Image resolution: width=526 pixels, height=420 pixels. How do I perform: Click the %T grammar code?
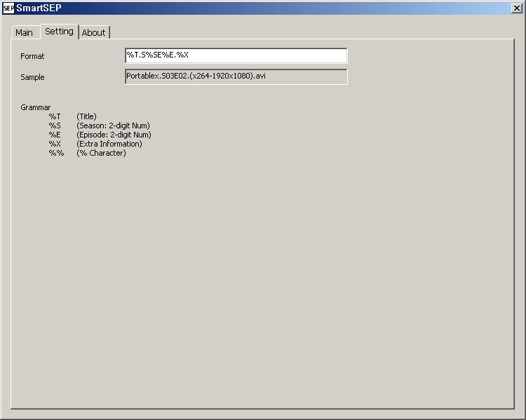(55, 116)
